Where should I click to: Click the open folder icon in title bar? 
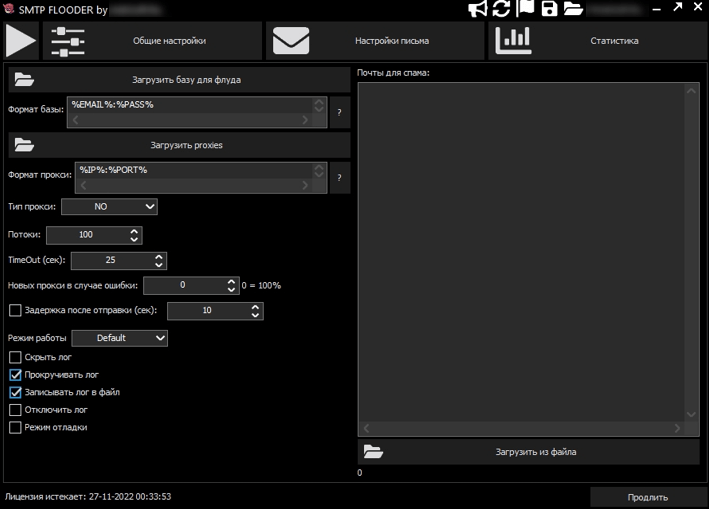tap(573, 9)
